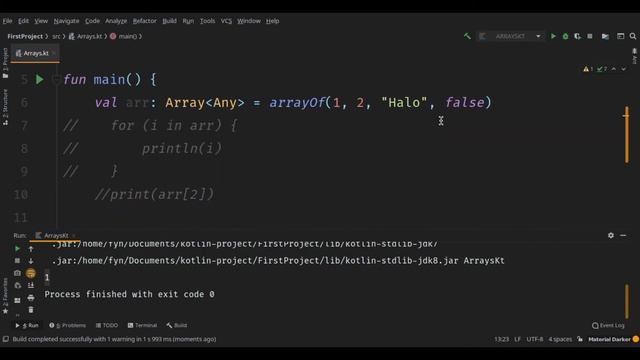Run ArraysKt with the toolbar play button
Viewport: 640px width, 360px height.
[x=553, y=36]
